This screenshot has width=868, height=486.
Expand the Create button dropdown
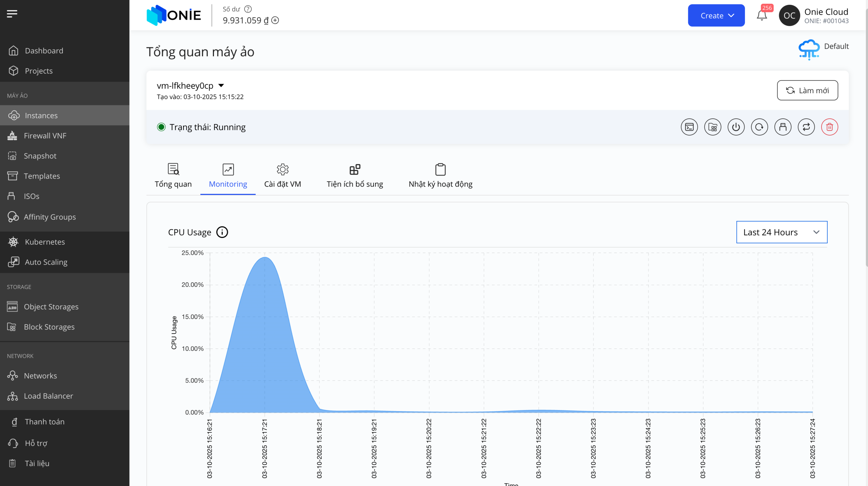coord(716,16)
